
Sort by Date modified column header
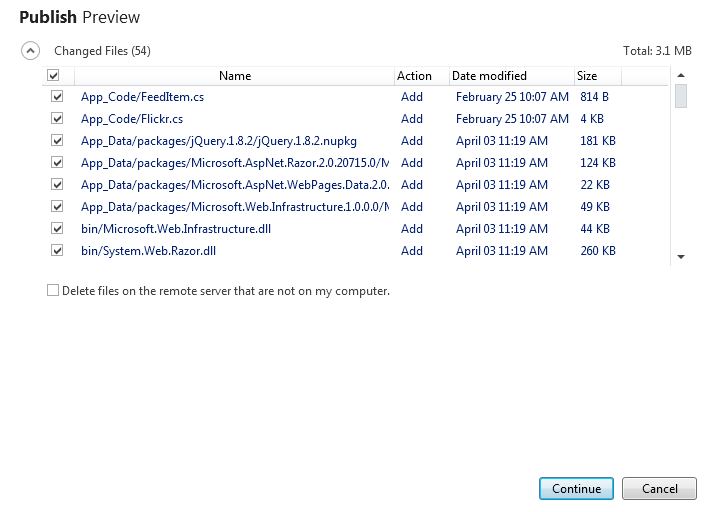click(512, 76)
